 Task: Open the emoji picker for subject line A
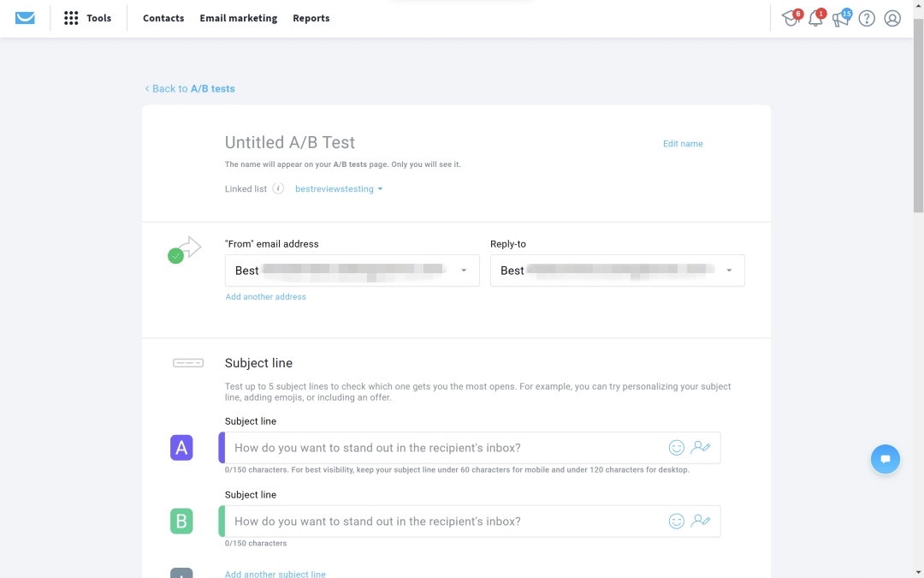[677, 447]
